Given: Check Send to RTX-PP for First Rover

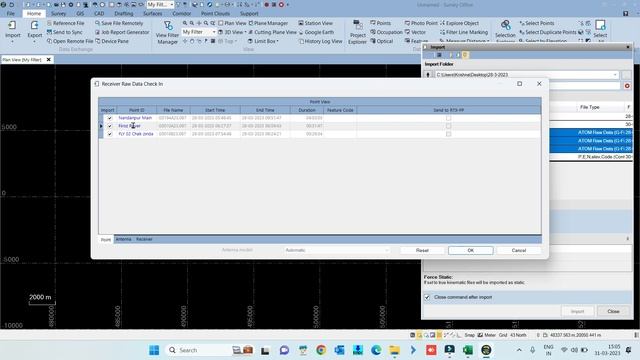Looking at the screenshot, I should [x=449, y=126].
